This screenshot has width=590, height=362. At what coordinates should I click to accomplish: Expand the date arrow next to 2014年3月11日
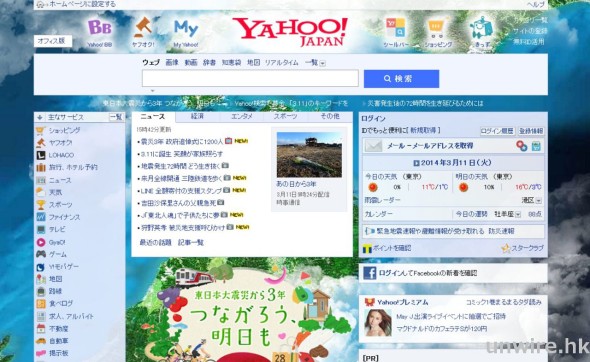coord(416,163)
